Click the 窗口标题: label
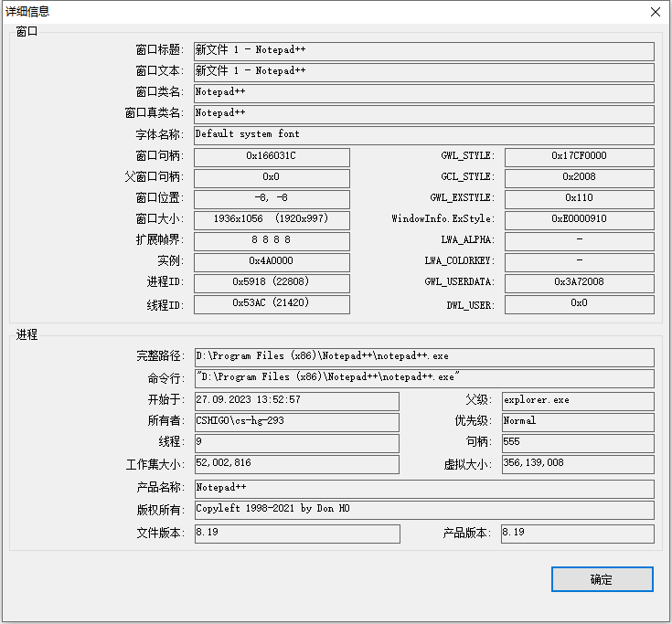This screenshot has width=672, height=624. [x=160, y=49]
